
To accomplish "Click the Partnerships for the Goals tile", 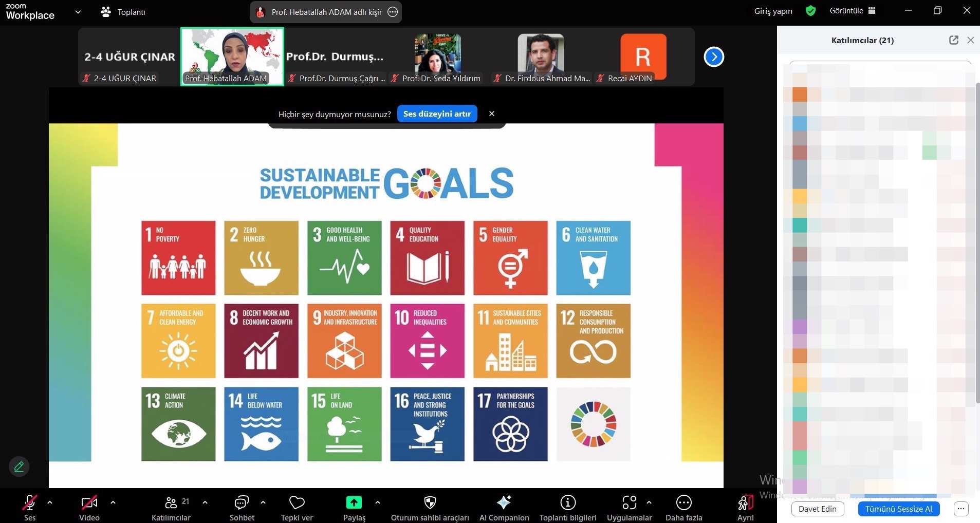I will tap(510, 424).
